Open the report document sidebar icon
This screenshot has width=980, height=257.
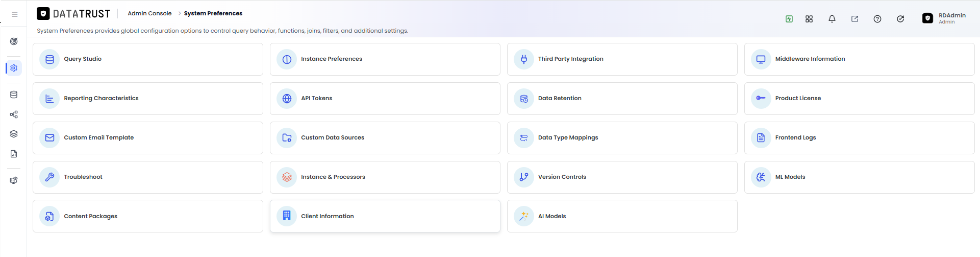coord(14,154)
